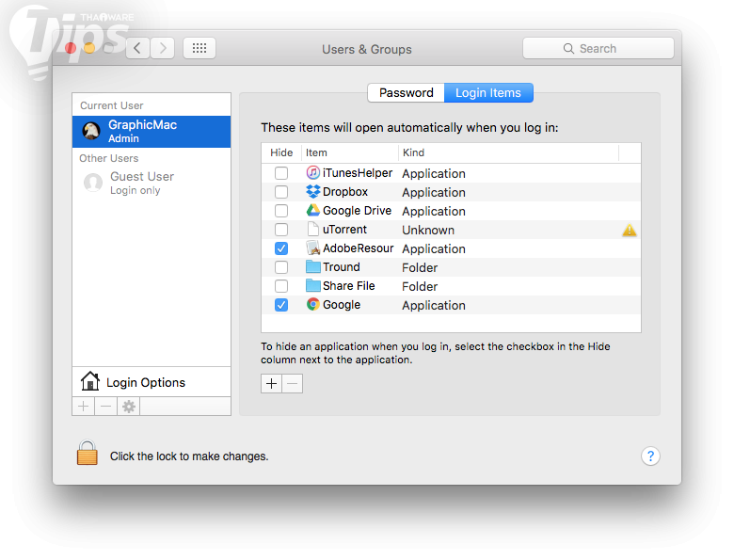
Task: Click the uTorrent document icon
Action: [x=312, y=229]
